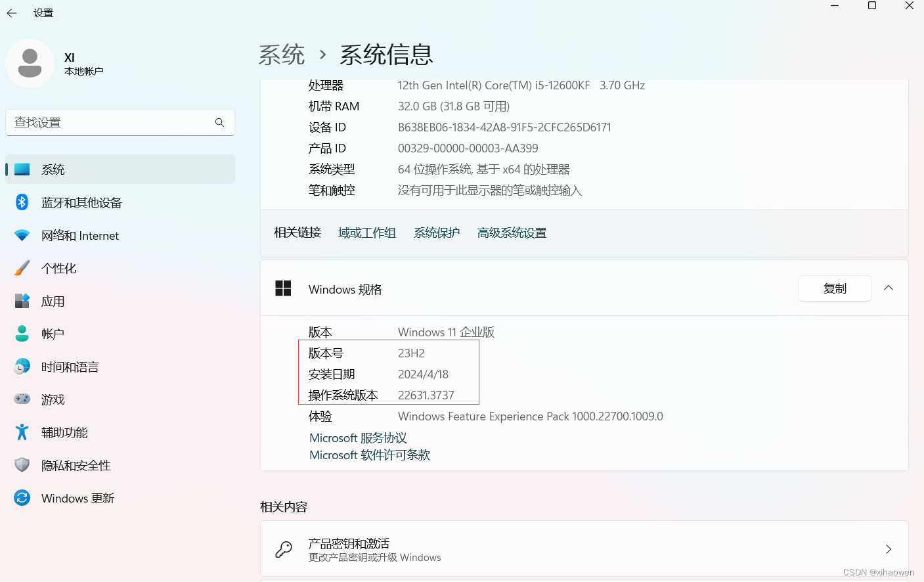Click the version value 23H2
The width and height of the screenshot is (924, 582).
click(x=411, y=353)
